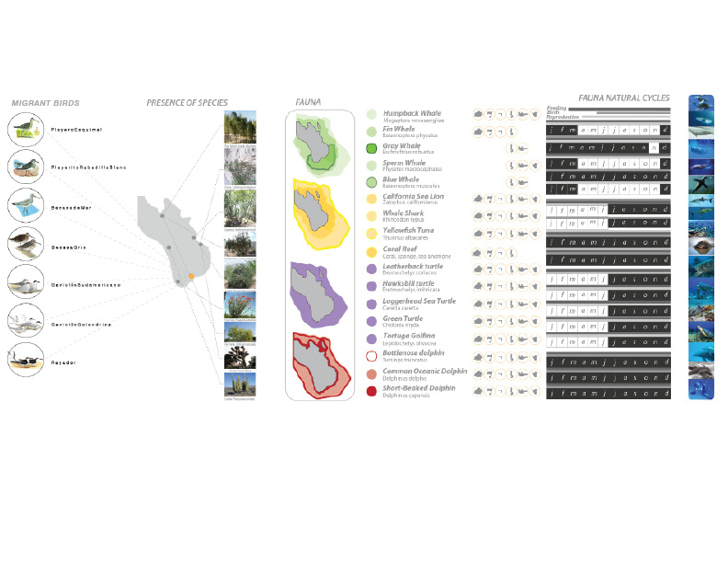Image resolution: width=728 pixels, height=563 pixels.
Task: Select the yellow sea lion distribution map
Action: tap(317, 214)
